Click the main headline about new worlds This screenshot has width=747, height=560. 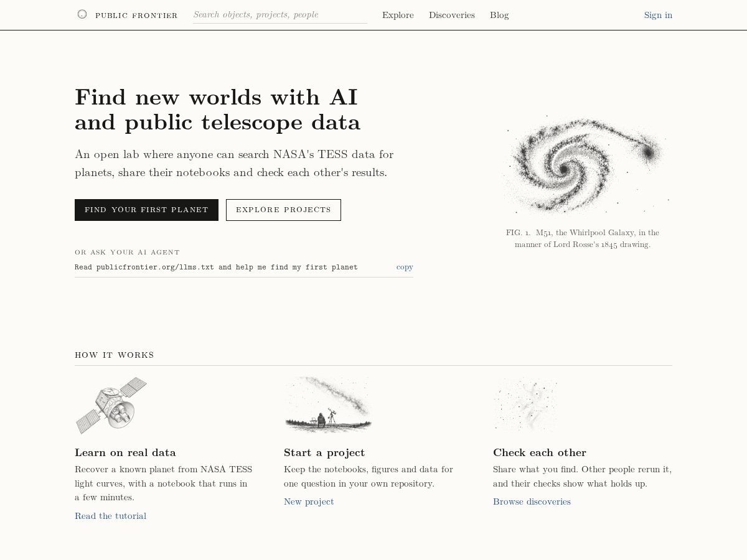pos(217,110)
